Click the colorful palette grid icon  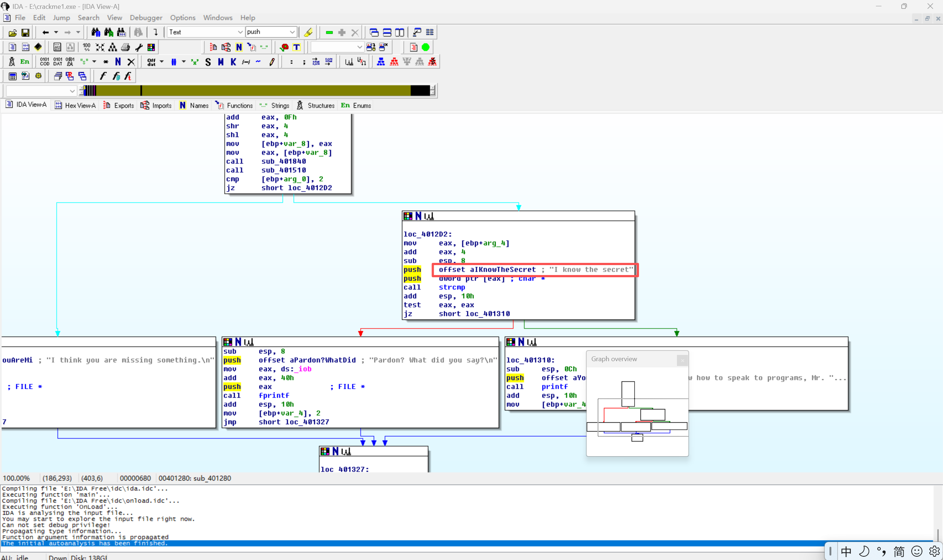pos(151,47)
